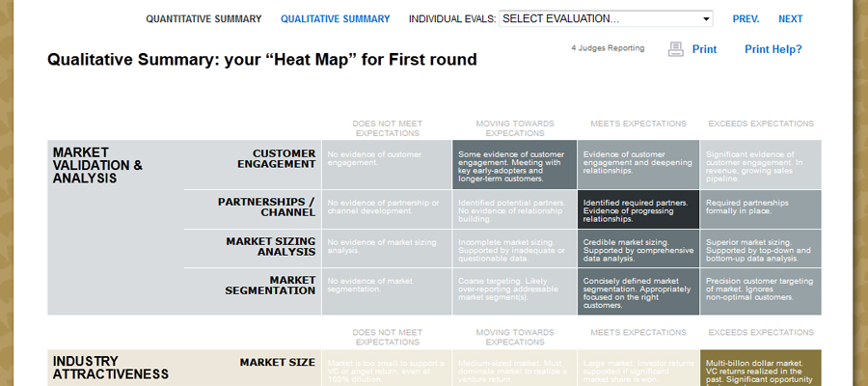Screen dimensions: 868x386
Task: Click Precision customer targeting cell
Action: click(761, 291)
